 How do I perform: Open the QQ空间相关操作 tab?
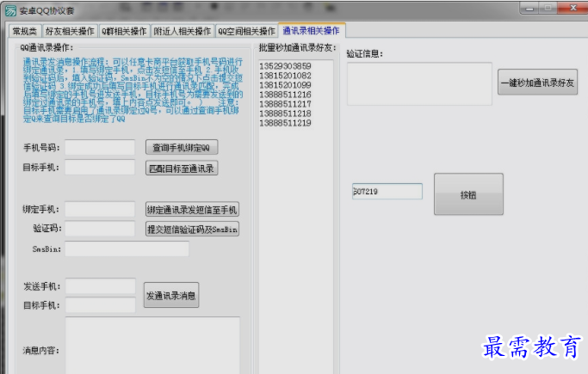coord(246,31)
